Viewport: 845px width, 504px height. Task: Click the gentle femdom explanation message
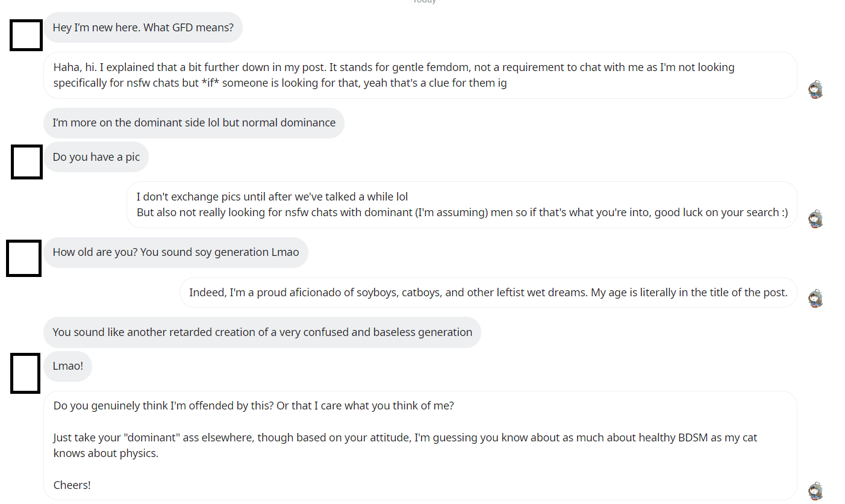[x=420, y=75]
